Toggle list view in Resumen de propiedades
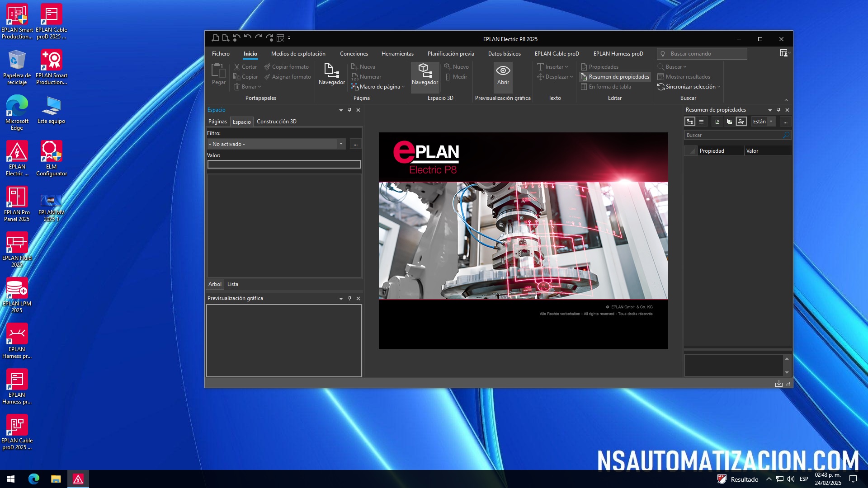 pos(702,121)
